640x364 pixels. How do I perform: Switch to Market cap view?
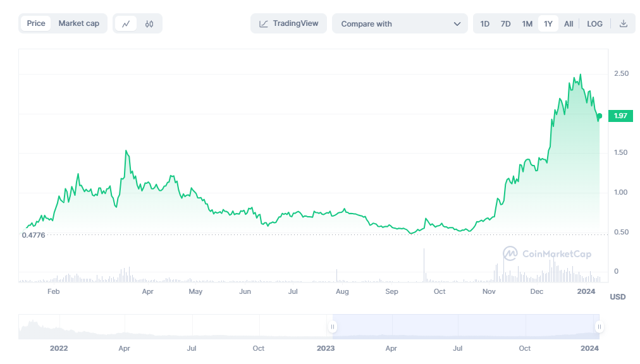coord(79,23)
